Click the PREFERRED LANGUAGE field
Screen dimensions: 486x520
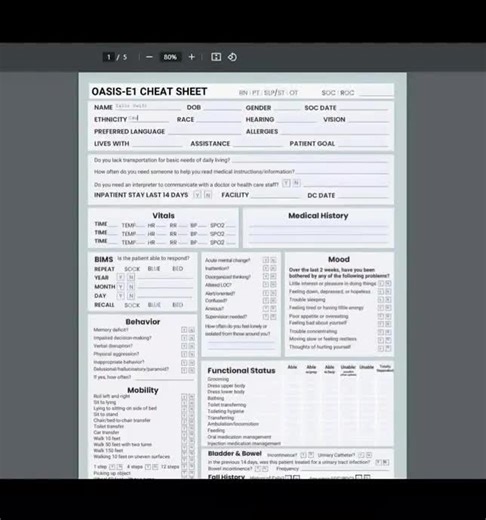pyautogui.click(x=204, y=131)
